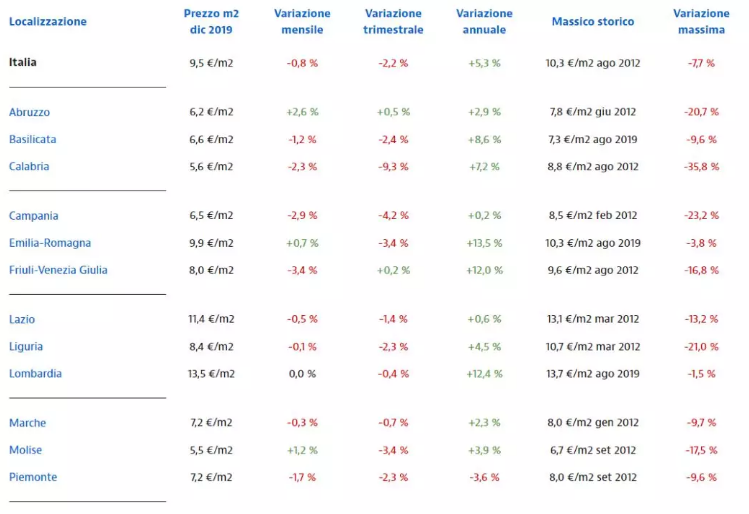Click the Emilia-Romagna link
The image size is (749, 514).
coord(50,243)
